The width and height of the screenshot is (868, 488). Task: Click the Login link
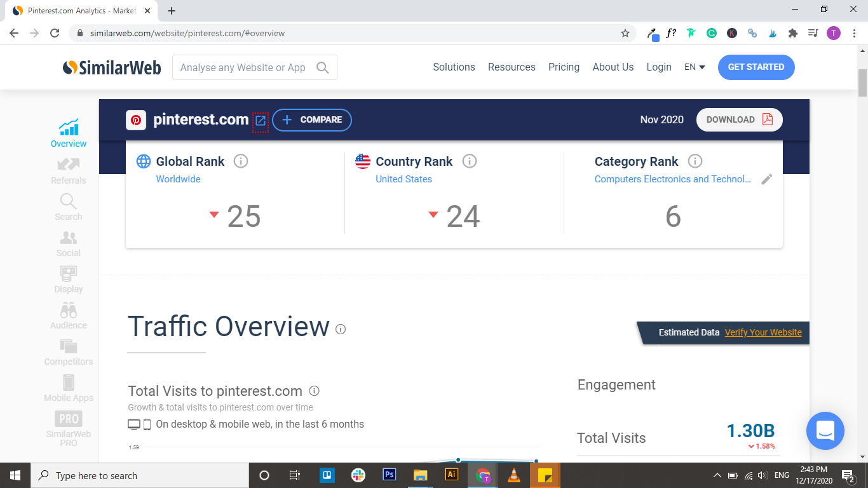[659, 67]
